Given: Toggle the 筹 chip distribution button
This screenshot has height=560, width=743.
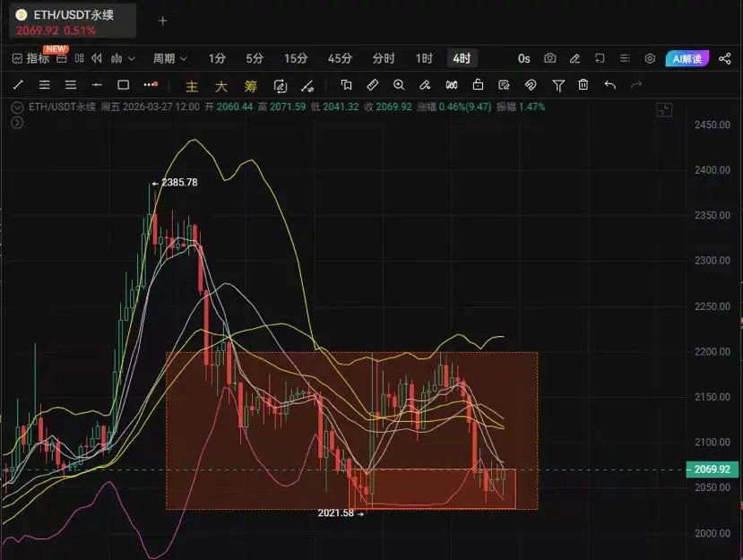Looking at the screenshot, I should point(251,86).
